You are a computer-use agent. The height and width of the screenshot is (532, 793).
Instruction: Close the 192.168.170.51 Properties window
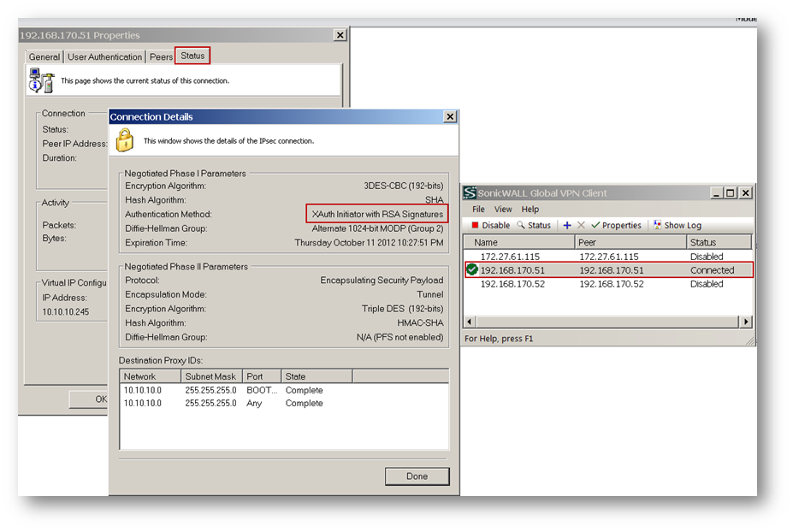[340, 35]
